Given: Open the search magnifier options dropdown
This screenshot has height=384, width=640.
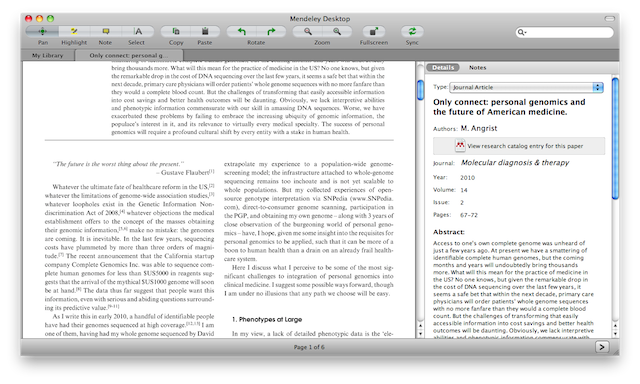Looking at the screenshot, I should [x=522, y=32].
